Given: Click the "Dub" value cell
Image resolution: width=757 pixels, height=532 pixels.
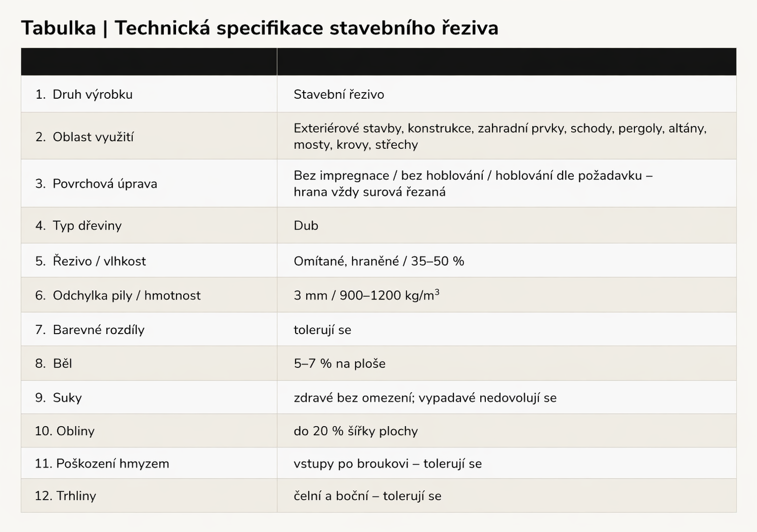Looking at the screenshot, I should click(x=306, y=226).
